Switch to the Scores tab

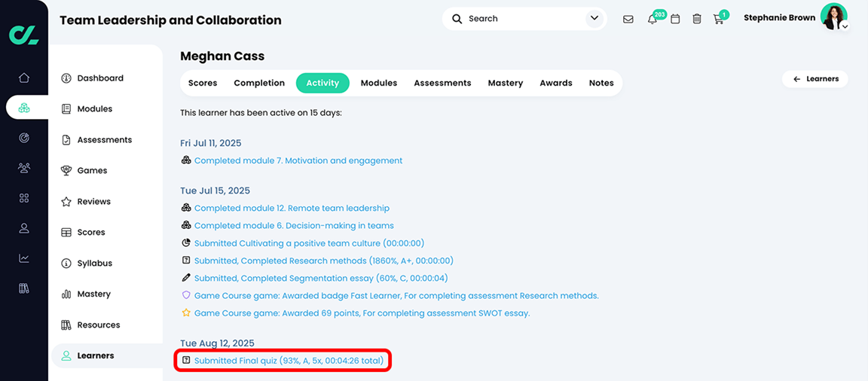pyautogui.click(x=203, y=83)
